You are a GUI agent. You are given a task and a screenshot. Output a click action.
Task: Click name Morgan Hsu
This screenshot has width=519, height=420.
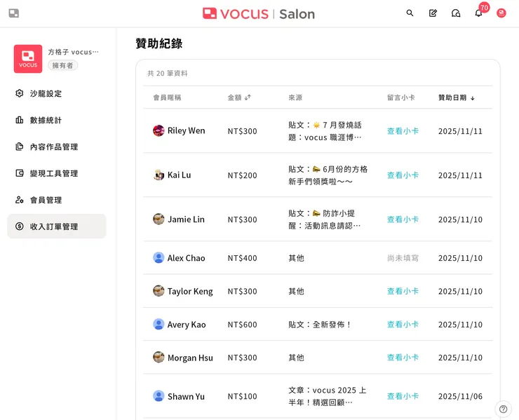click(x=190, y=358)
